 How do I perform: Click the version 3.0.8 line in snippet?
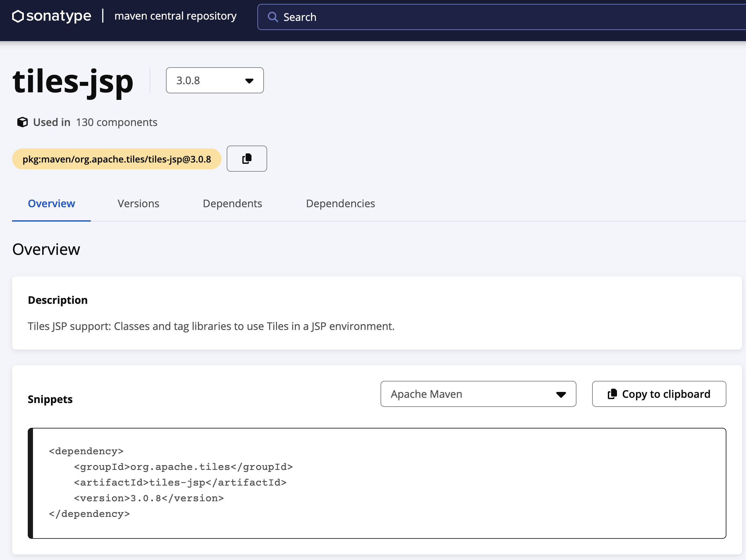coord(149,498)
